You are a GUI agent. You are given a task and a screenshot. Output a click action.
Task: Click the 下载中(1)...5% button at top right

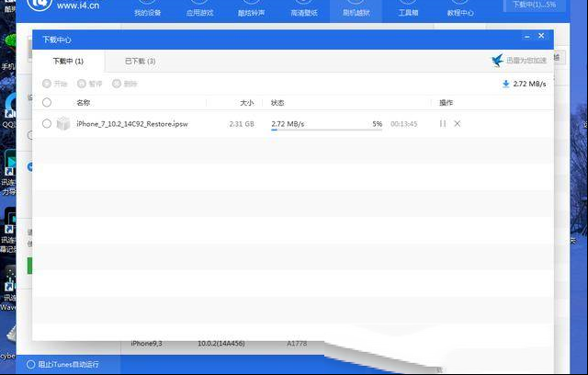pos(535,5)
